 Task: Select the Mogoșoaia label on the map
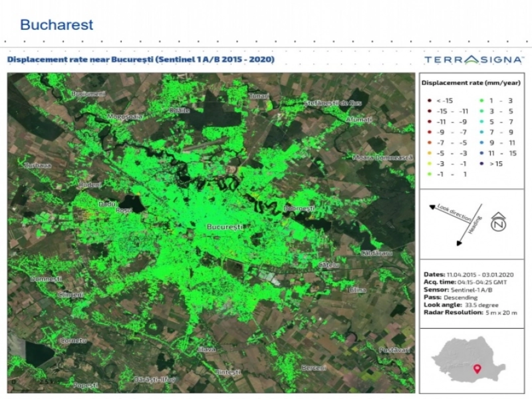pyautogui.click(x=124, y=117)
